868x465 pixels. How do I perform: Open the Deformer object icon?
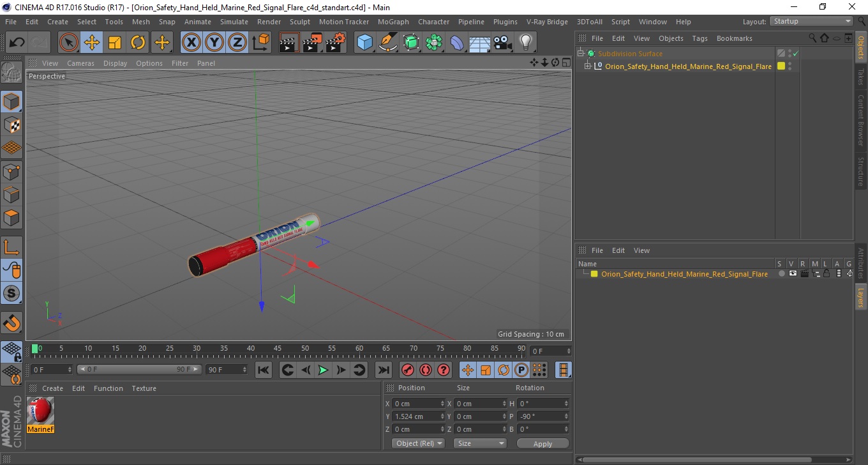(x=457, y=43)
